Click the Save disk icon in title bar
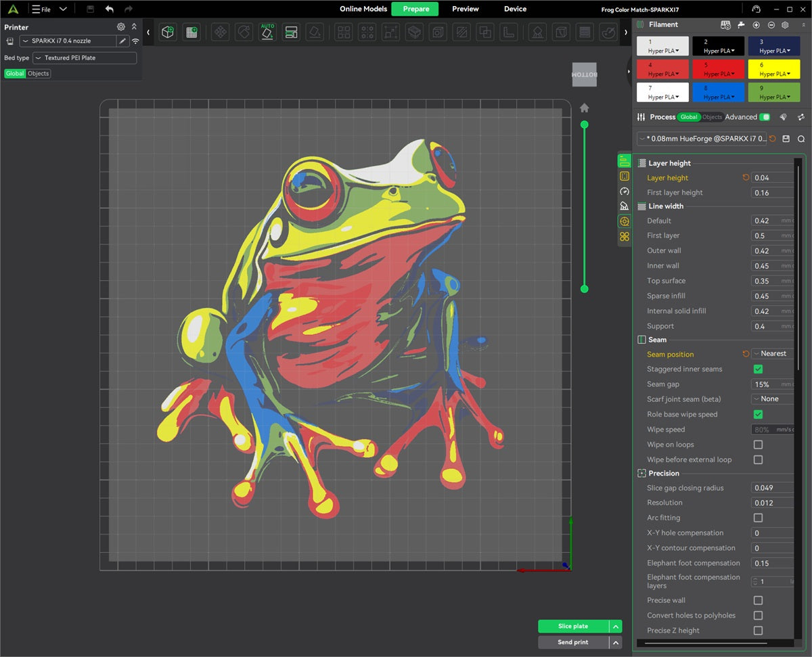Viewport: 812px width, 657px height. [x=90, y=9]
